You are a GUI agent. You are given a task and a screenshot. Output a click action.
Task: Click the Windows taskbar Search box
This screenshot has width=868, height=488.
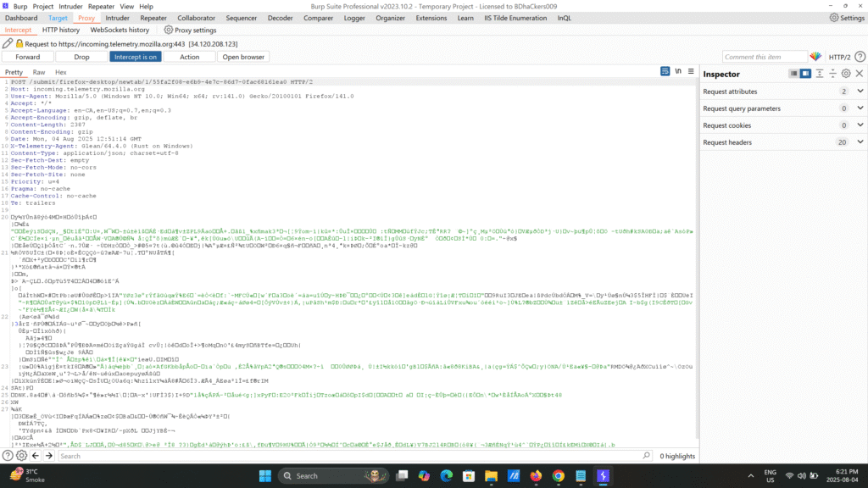(x=333, y=475)
